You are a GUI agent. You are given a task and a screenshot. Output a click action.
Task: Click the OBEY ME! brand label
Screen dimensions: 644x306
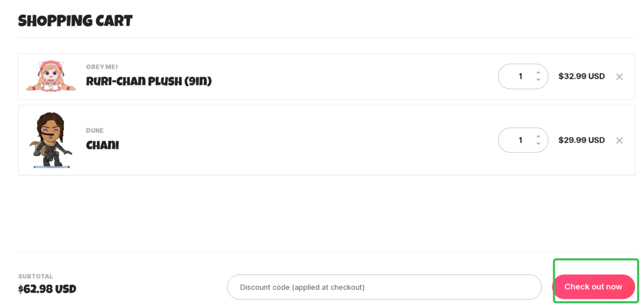pyautogui.click(x=102, y=67)
